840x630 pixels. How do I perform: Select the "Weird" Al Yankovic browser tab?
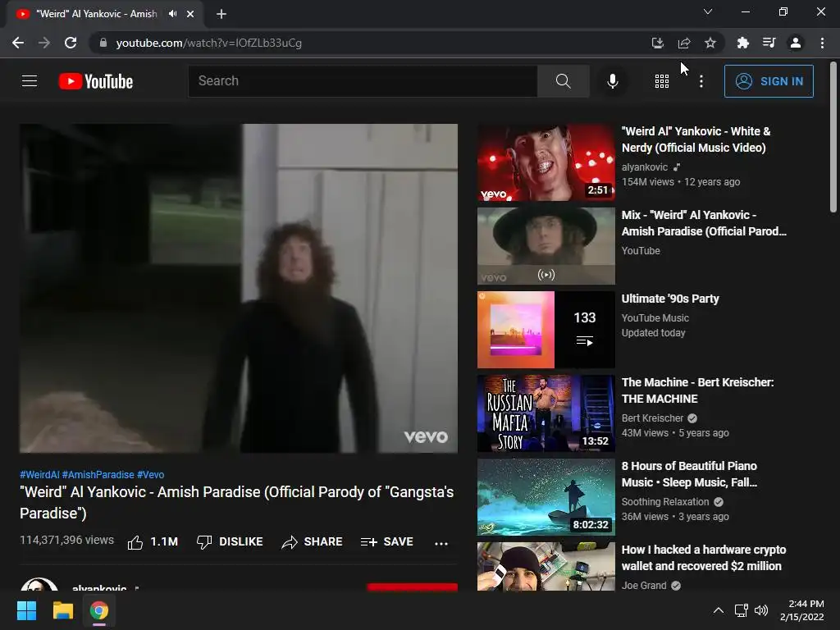click(105, 14)
